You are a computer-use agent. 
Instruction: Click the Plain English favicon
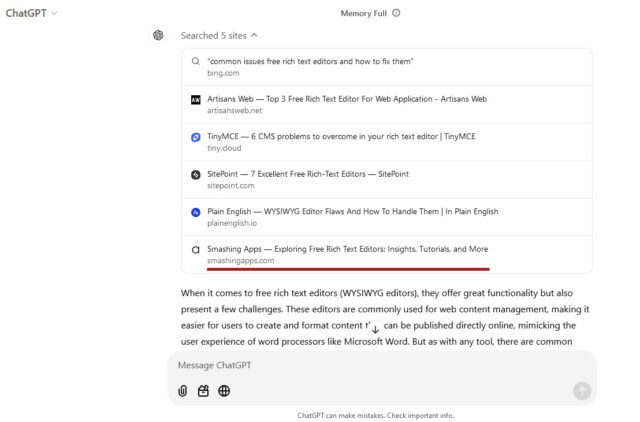pos(196,212)
